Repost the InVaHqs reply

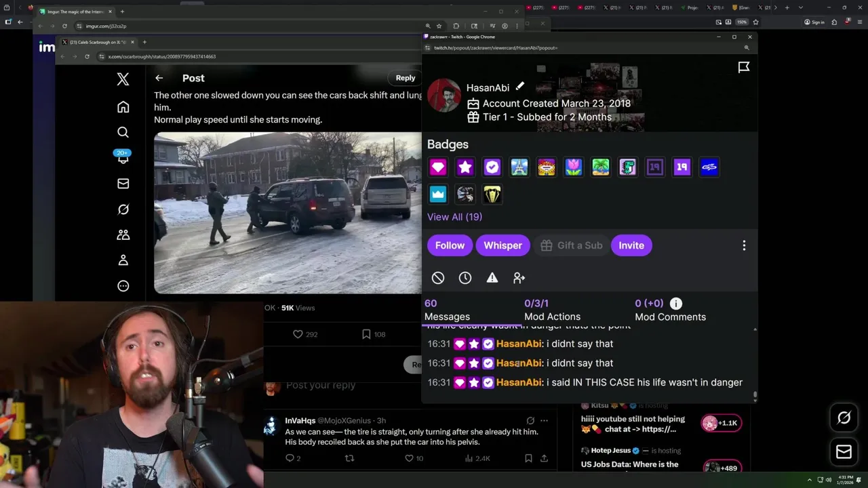(349, 458)
